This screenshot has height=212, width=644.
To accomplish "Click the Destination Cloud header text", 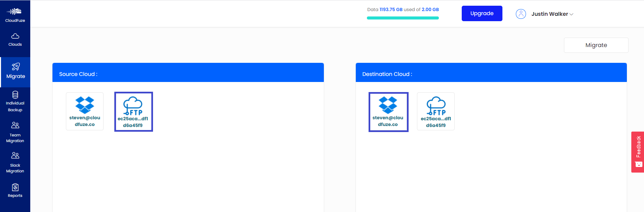I will pyautogui.click(x=387, y=74).
